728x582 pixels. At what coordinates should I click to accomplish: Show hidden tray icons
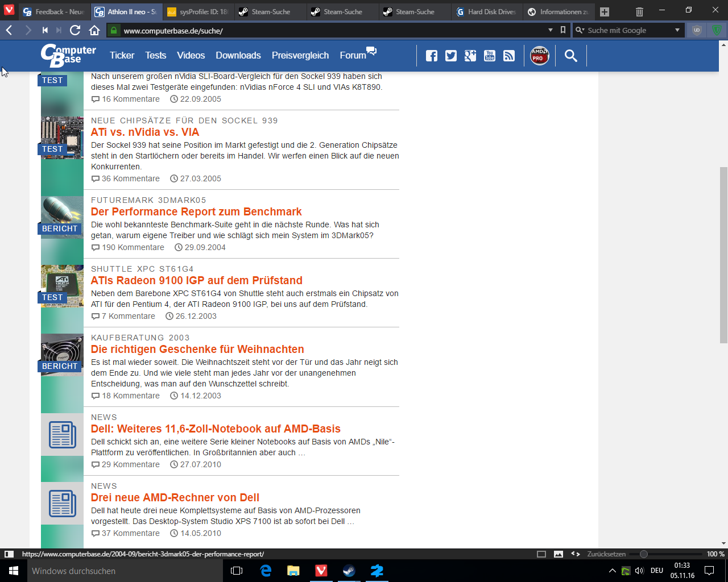(x=612, y=571)
